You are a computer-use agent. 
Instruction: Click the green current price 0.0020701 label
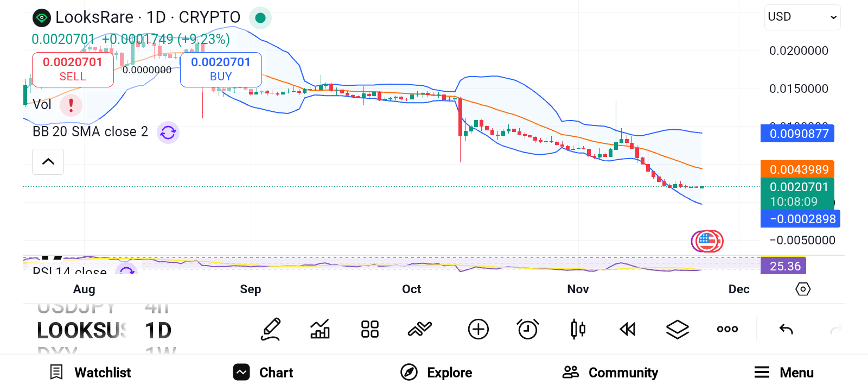(797, 194)
